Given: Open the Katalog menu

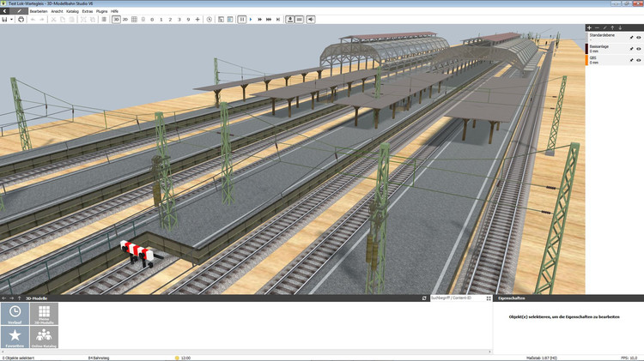Looking at the screenshot, I should pos(72,11).
